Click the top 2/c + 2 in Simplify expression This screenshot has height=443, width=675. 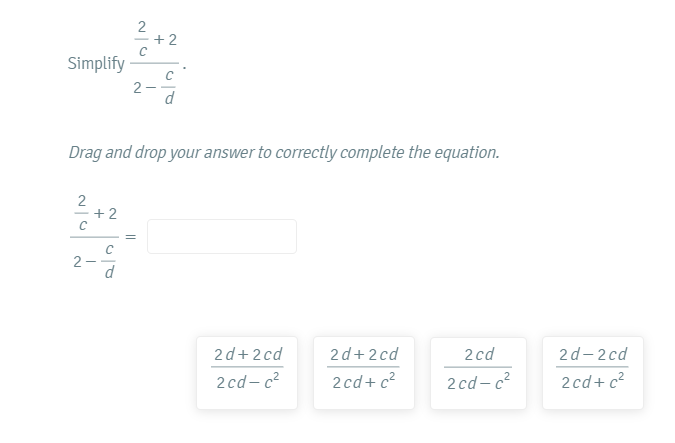click(156, 39)
